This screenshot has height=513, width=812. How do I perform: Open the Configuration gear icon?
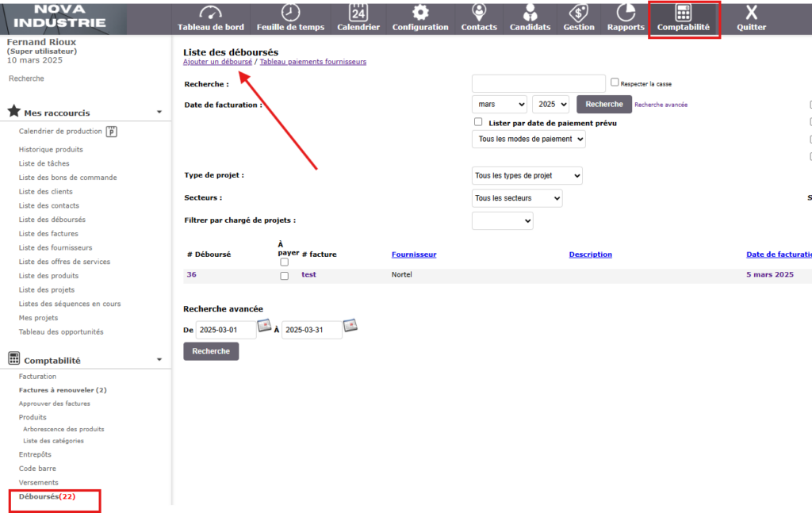[x=420, y=13]
